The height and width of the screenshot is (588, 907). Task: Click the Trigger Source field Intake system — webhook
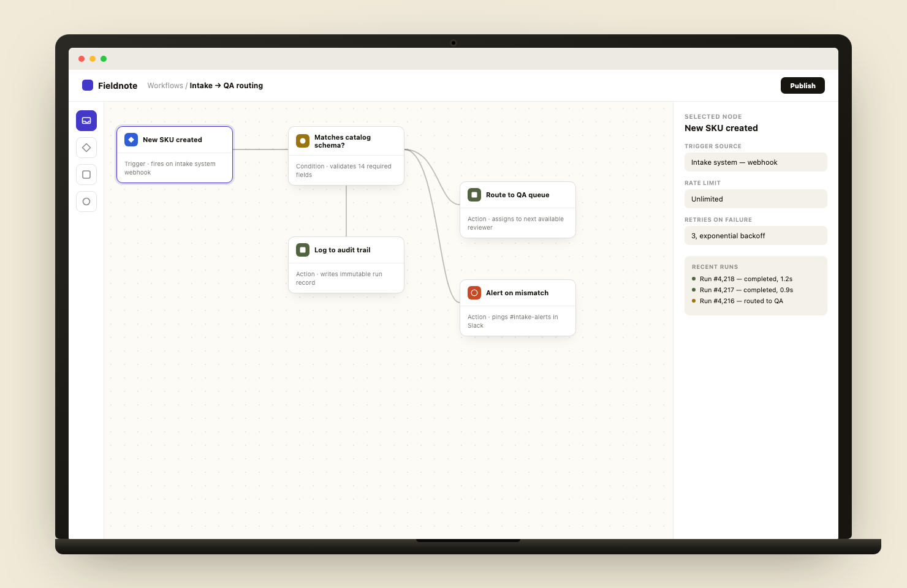coord(756,162)
